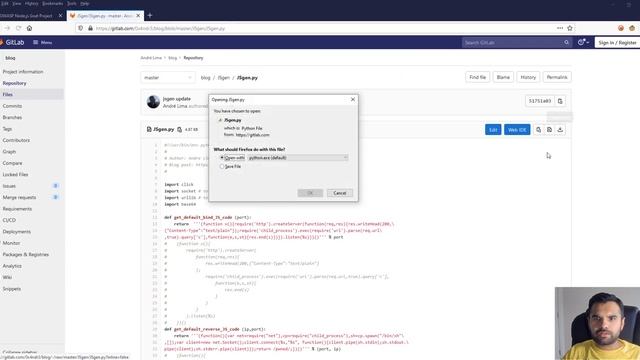The width and height of the screenshot is (640, 360).
Task: Open Compare in the sidebar
Action: click(x=13, y=163)
